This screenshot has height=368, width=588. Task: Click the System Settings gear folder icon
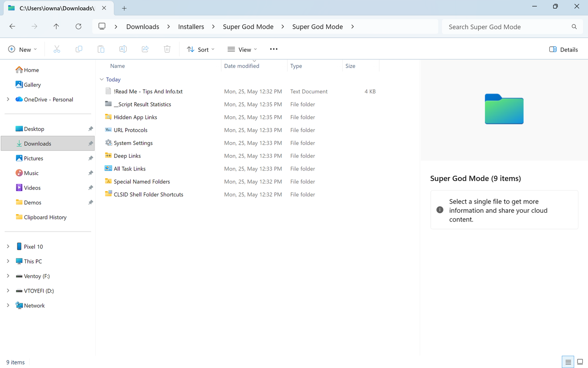tap(108, 143)
